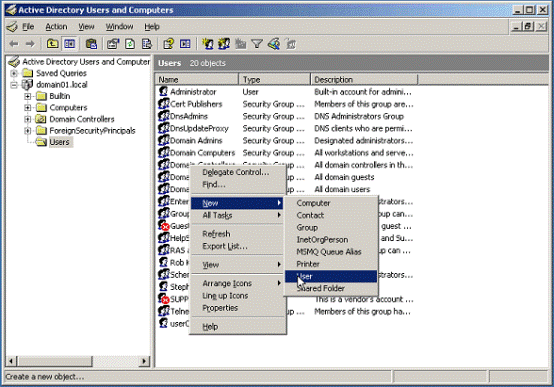Collapse the domain01.local node

[x=14, y=85]
